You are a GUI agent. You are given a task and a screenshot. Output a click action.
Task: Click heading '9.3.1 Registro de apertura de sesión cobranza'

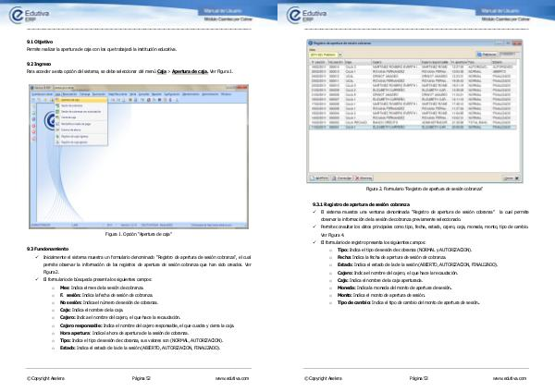(x=361, y=204)
